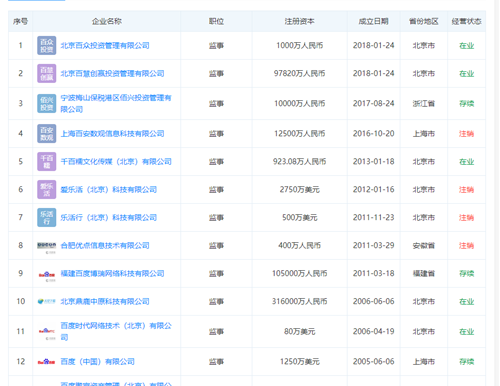The width and height of the screenshot is (500, 386).
Task: Click the date 2011-03-29
Action: (374, 246)
